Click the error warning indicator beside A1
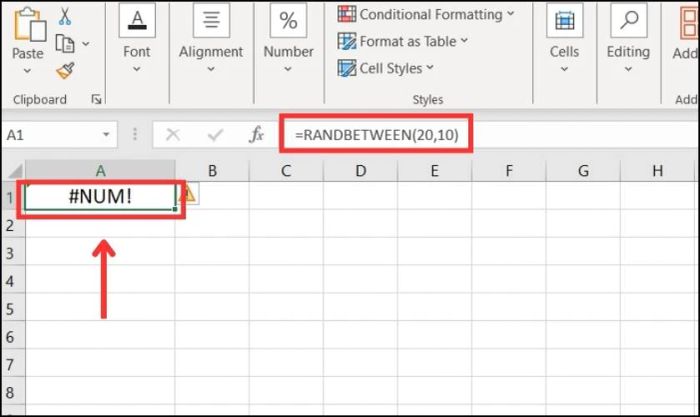Image resolution: width=700 pixels, height=417 pixels. [189, 194]
